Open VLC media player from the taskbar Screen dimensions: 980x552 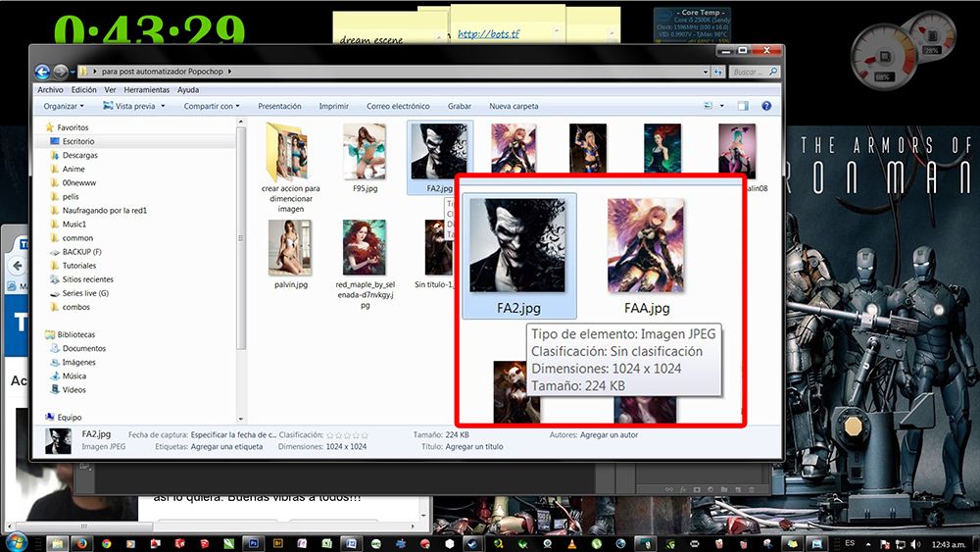click(571, 543)
